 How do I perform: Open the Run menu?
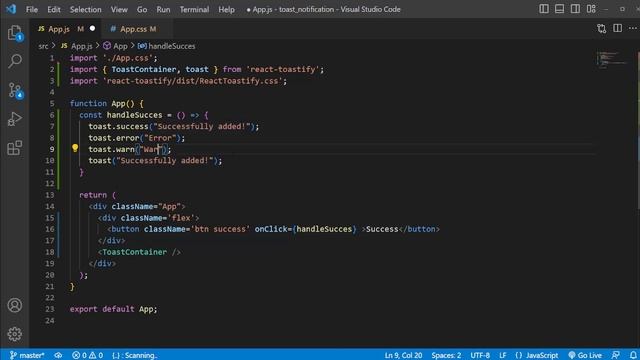tap(163, 9)
